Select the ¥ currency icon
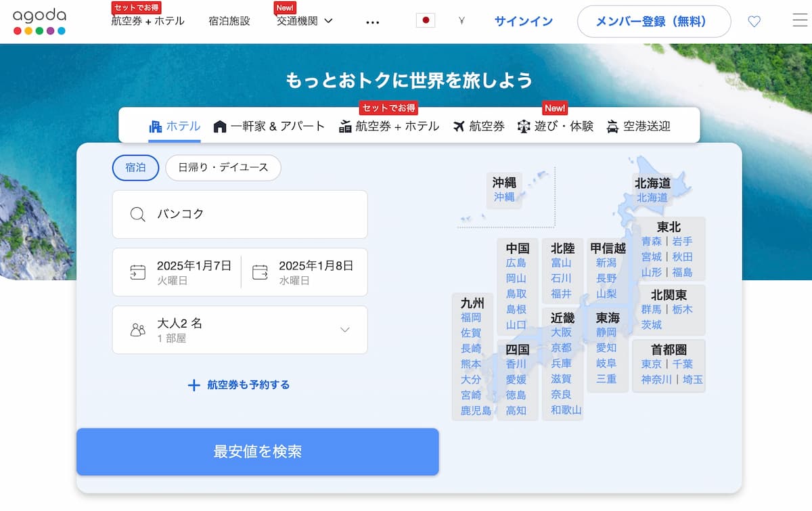 461,21
